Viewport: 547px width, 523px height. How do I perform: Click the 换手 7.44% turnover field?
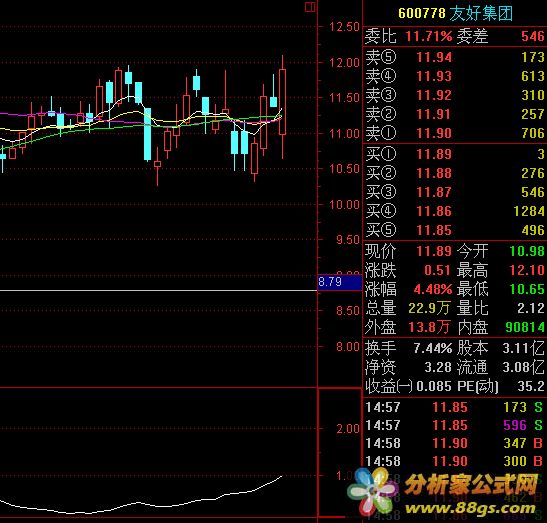pos(409,348)
